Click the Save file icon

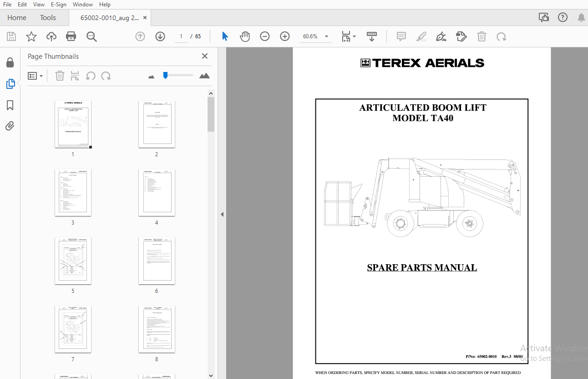[x=11, y=36]
